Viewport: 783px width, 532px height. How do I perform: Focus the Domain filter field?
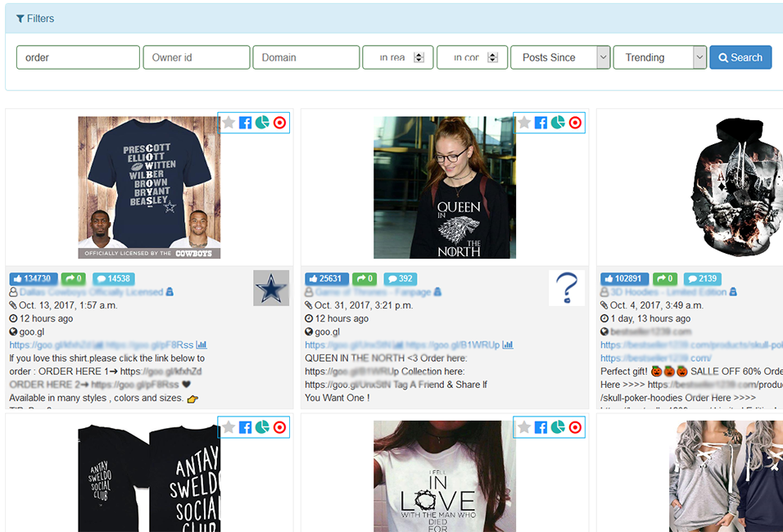pos(306,57)
